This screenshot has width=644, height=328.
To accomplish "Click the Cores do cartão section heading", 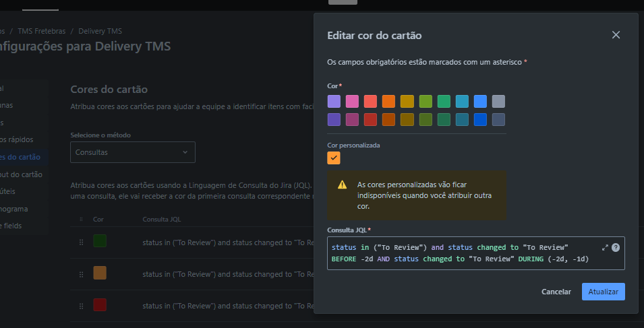I will click(x=109, y=89).
